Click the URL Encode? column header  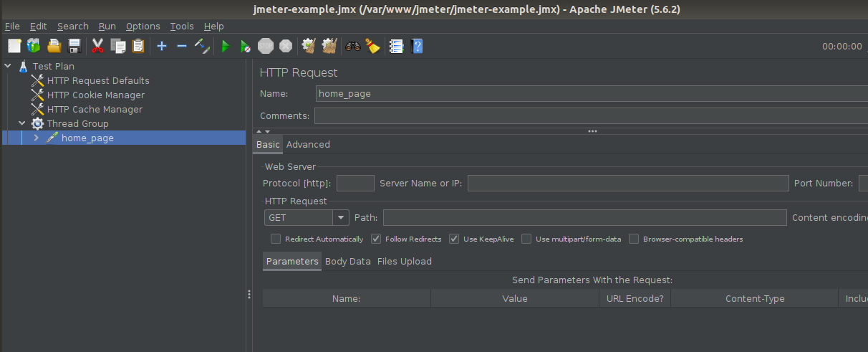click(635, 298)
